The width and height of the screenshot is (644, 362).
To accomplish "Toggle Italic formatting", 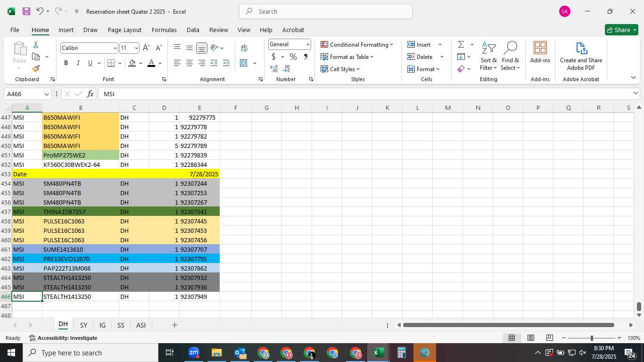I will (78, 63).
